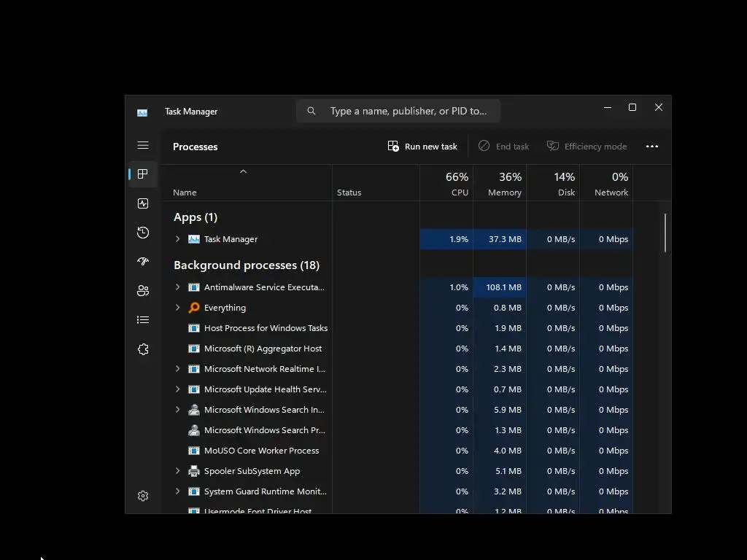Open the Services puzzle sidebar icon
Image resolution: width=747 pixels, height=560 pixels.
tap(143, 349)
